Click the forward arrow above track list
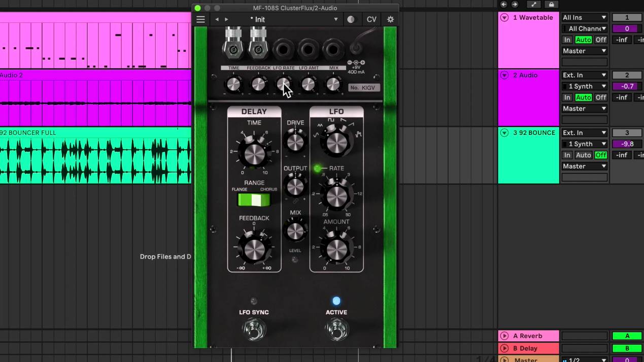 pos(515,5)
